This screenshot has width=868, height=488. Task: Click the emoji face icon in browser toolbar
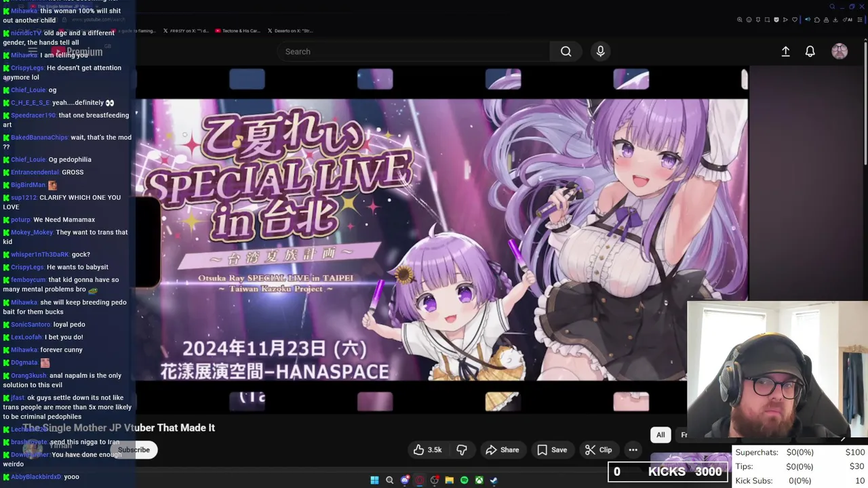[x=749, y=20]
